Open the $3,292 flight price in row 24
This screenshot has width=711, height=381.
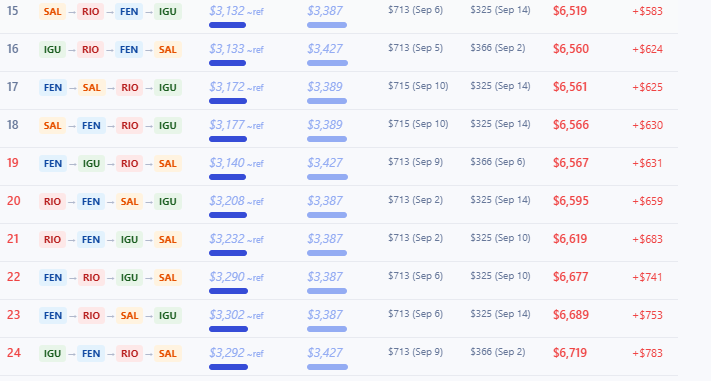click(227, 353)
